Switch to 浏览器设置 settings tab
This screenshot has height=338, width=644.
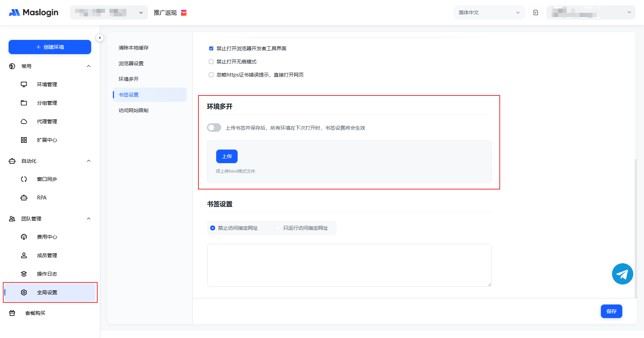pyautogui.click(x=131, y=63)
